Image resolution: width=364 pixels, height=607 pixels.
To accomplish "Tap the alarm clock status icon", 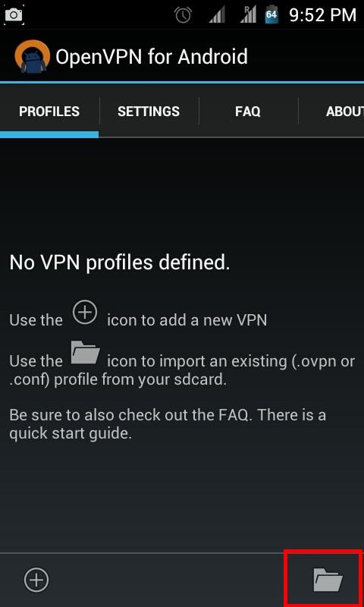I will pos(183,15).
